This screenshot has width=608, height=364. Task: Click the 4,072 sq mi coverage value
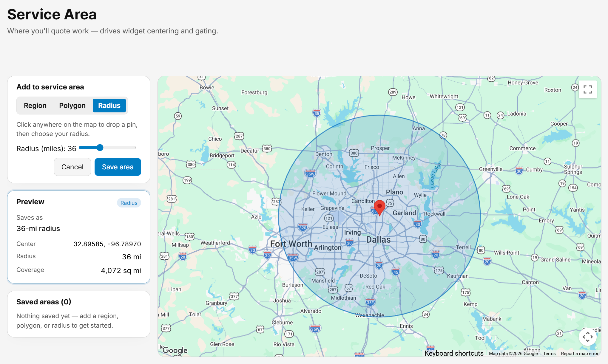121,270
